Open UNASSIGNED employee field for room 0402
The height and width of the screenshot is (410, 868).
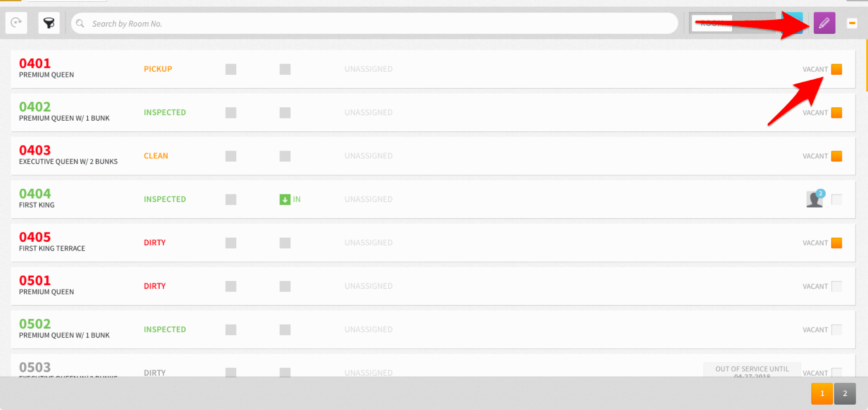pos(369,113)
